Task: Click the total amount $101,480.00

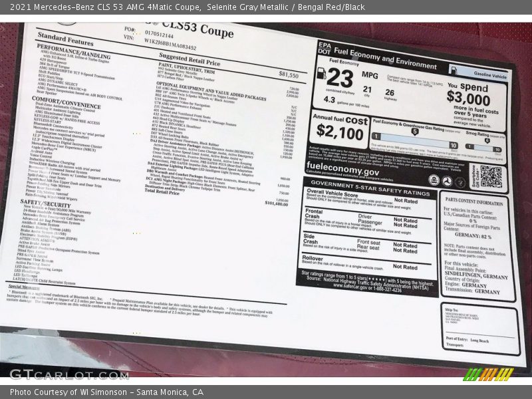Action: (276, 203)
